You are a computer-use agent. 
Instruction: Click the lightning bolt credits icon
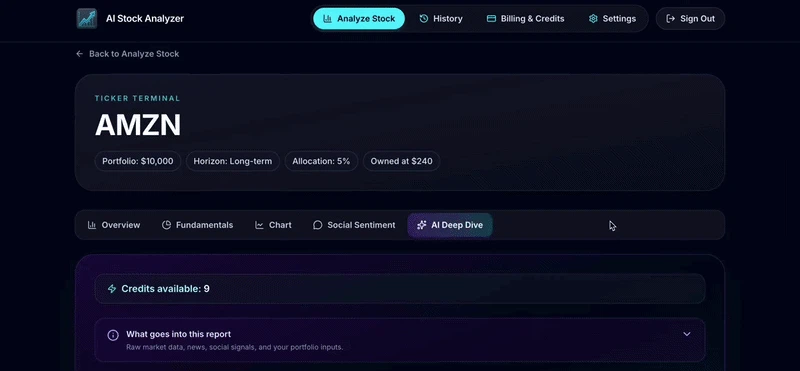click(112, 289)
